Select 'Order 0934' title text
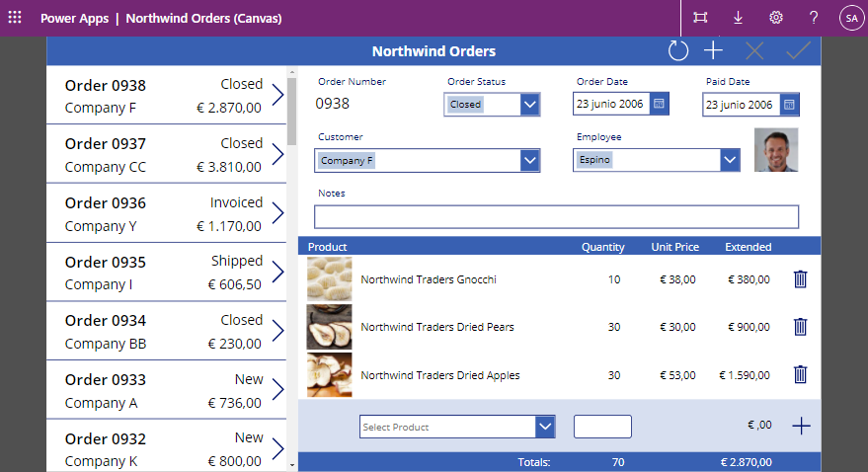 coord(106,321)
